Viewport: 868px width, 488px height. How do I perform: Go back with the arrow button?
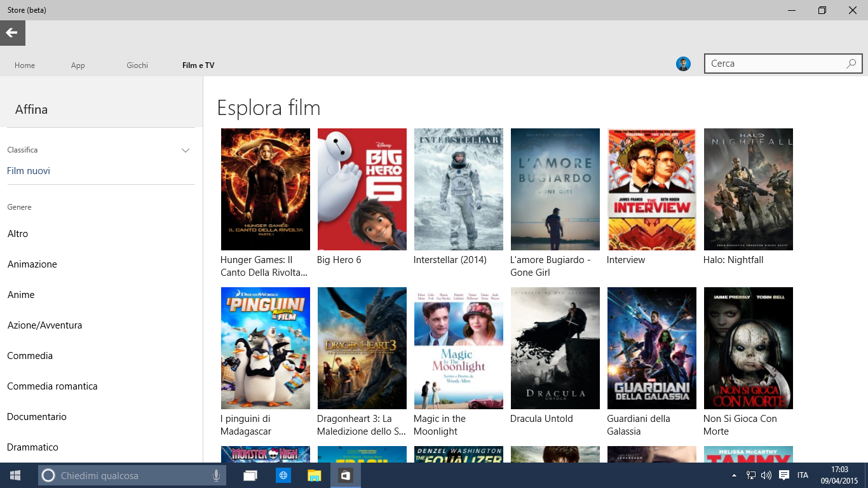(x=13, y=33)
